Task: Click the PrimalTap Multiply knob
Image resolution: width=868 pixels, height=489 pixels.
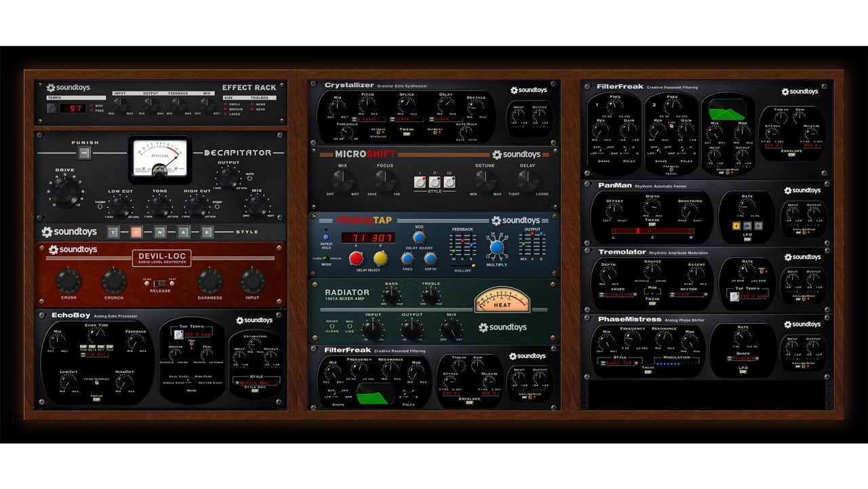Action: [497, 248]
